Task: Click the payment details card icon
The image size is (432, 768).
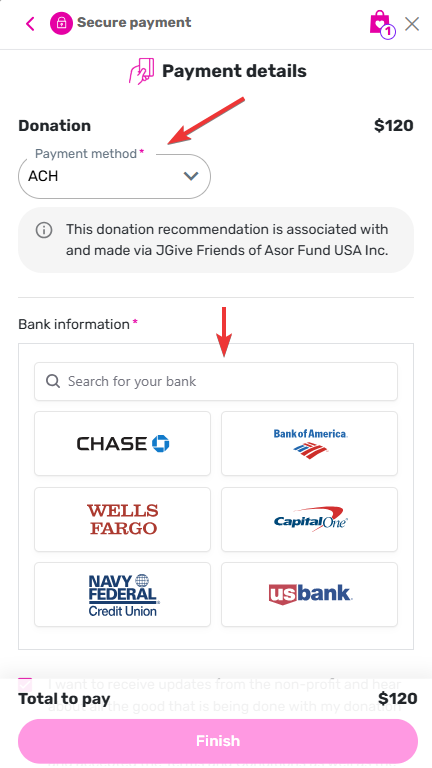Action: (x=142, y=71)
